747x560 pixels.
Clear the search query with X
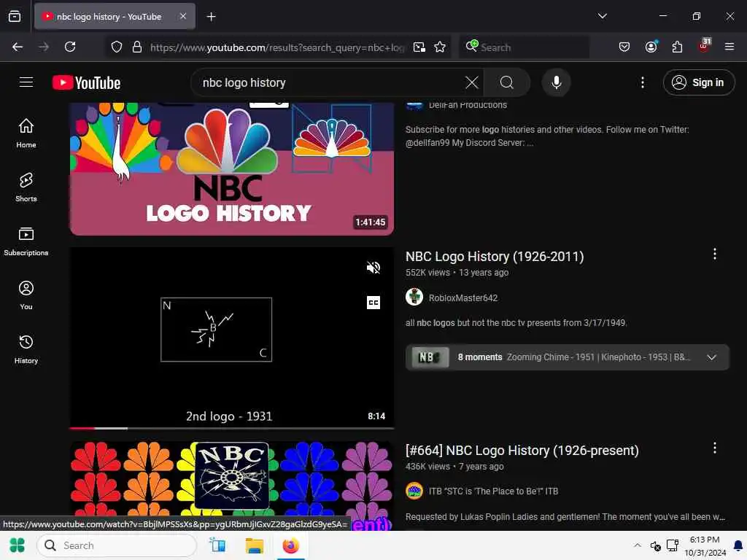[x=472, y=82]
